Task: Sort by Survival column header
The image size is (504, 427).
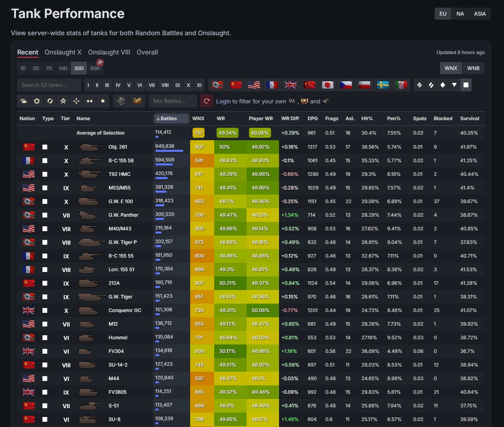Action: [469, 119]
